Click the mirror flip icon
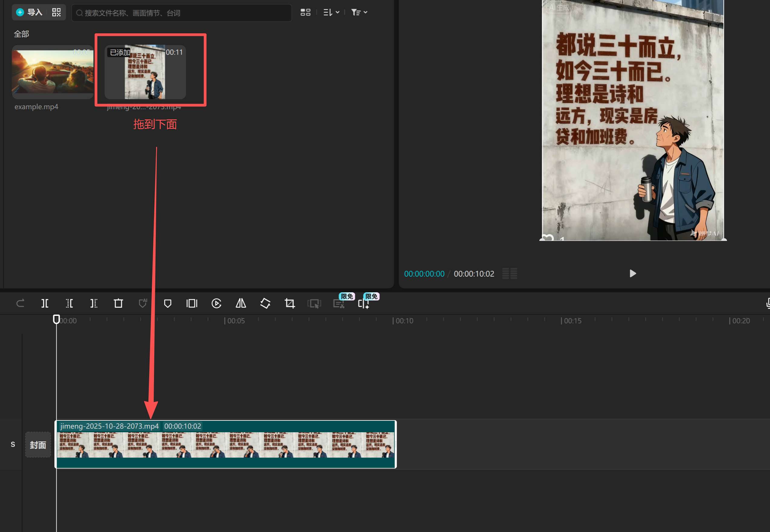Image resolution: width=770 pixels, height=532 pixels. [241, 303]
